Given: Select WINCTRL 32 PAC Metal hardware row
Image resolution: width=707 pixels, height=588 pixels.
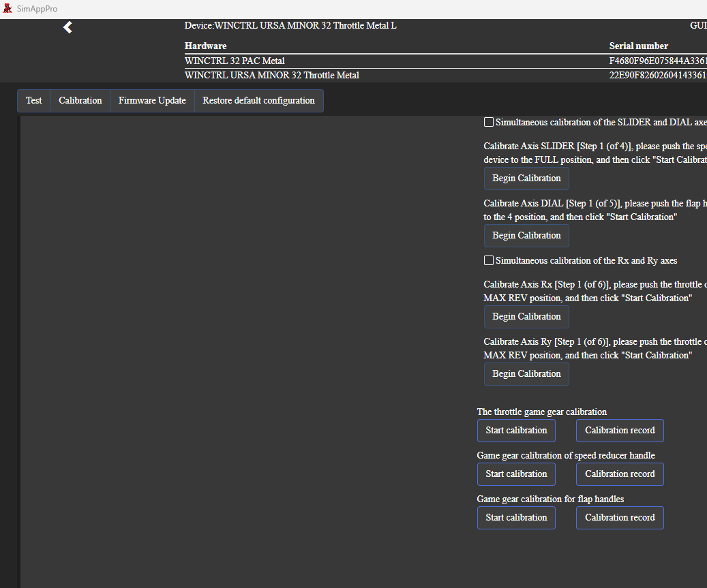Looking at the screenshot, I should pyautogui.click(x=235, y=61).
